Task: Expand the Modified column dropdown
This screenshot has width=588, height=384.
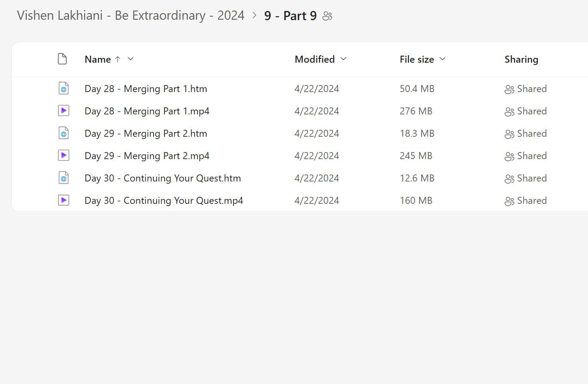Action: pos(343,59)
